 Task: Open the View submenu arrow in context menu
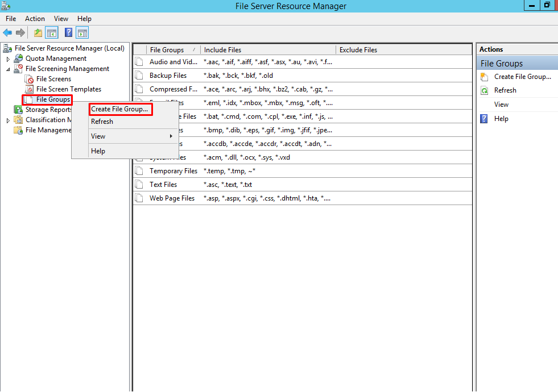click(171, 136)
